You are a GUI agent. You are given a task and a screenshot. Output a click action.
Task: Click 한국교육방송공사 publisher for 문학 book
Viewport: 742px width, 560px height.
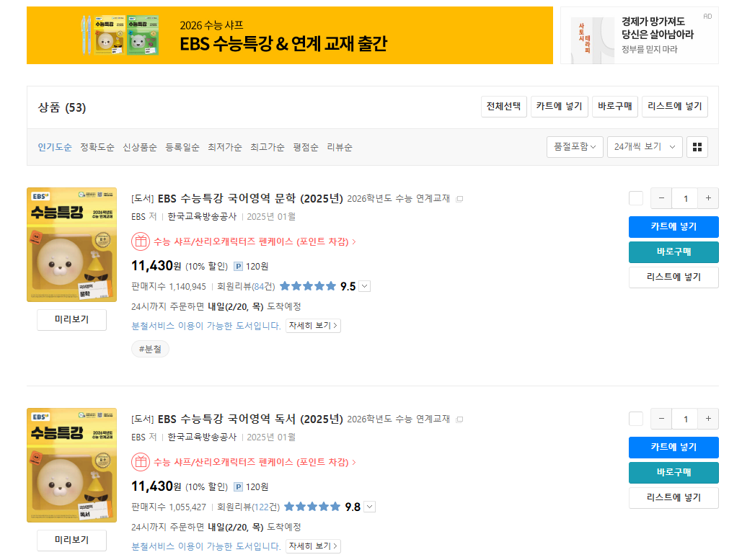click(x=202, y=217)
